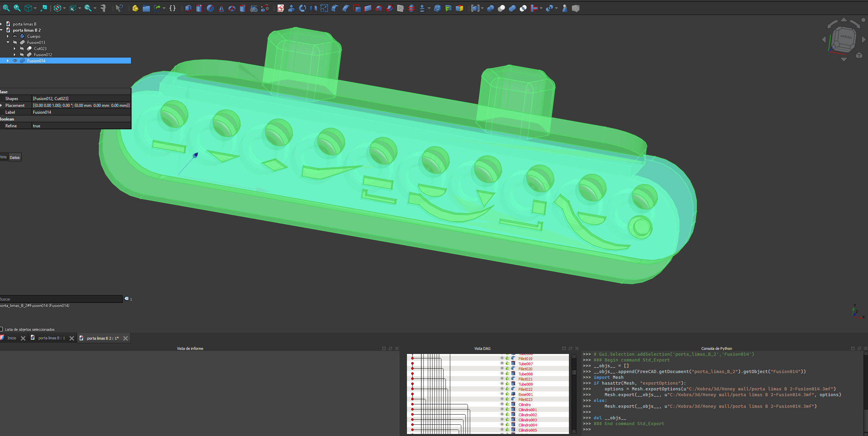Create a Part torus primitive
This screenshot has height=436, width=868.
pos(232,8)
